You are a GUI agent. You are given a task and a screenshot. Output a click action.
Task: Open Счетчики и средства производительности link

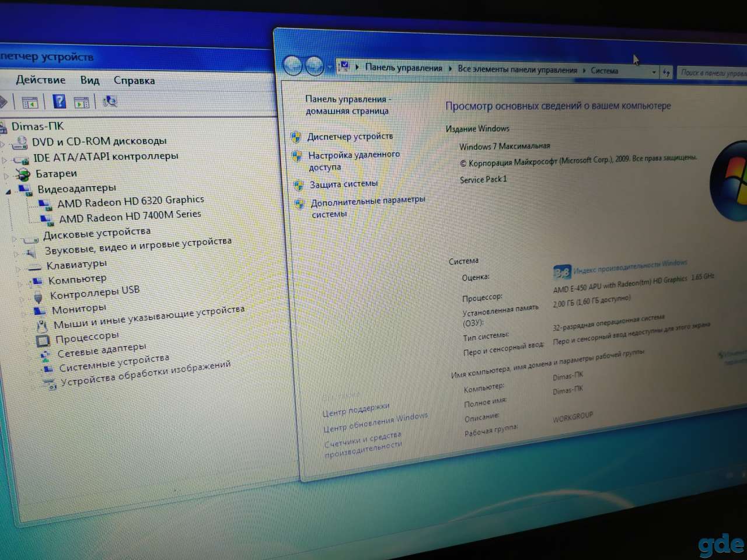coord(363,445)
